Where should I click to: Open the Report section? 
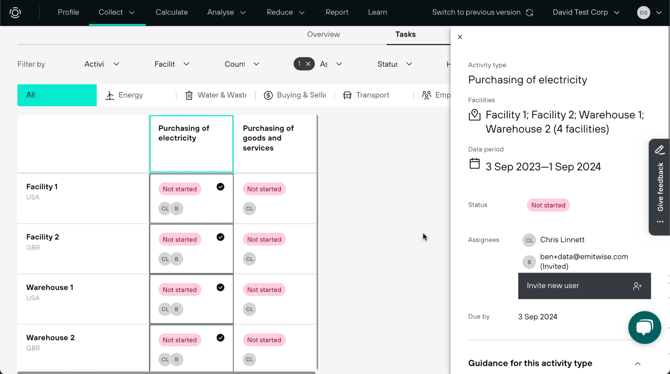pyautogui.click(x=337, y=12)
